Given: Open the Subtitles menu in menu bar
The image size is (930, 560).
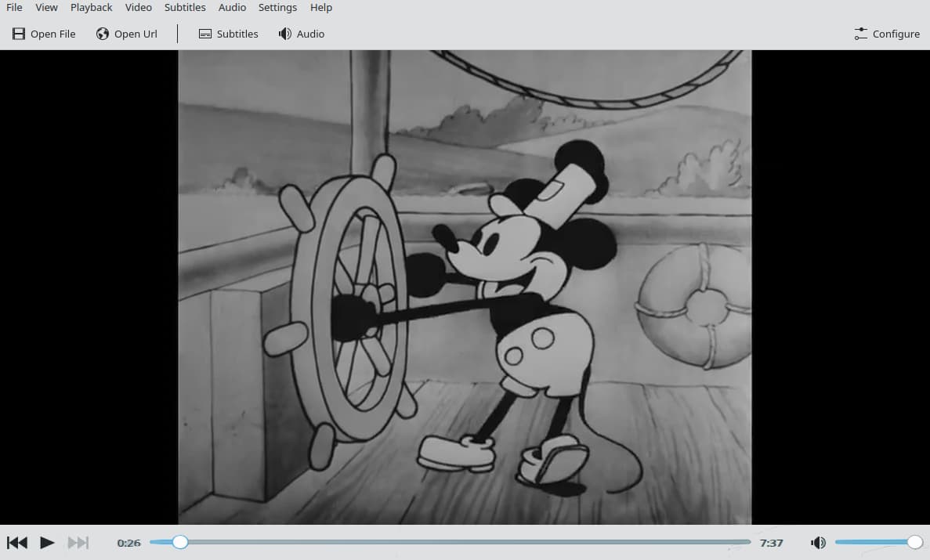Looking at the screenshot, I should click(x=184, y=7).
